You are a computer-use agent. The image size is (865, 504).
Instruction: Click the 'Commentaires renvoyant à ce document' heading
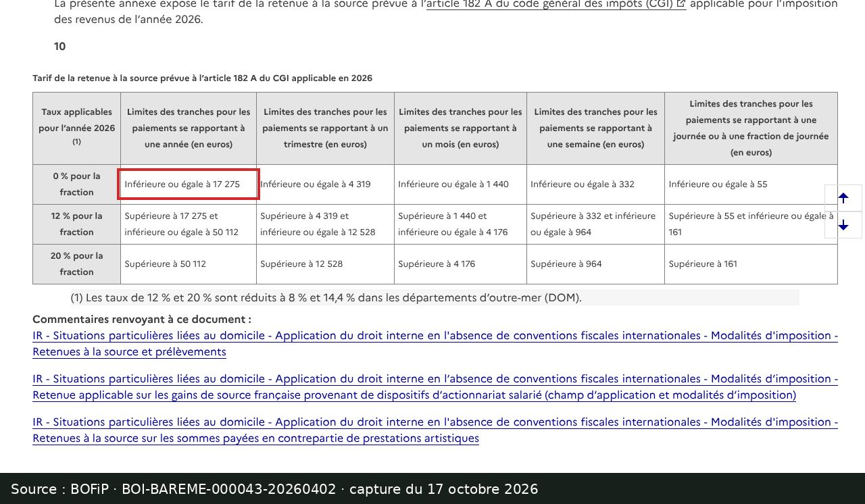pos(142,320)
